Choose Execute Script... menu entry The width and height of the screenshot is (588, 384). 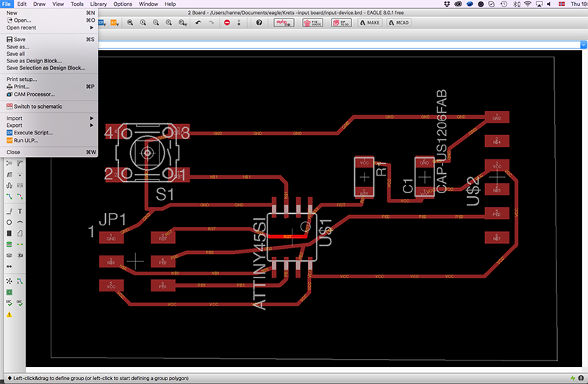tap(49, 133)
